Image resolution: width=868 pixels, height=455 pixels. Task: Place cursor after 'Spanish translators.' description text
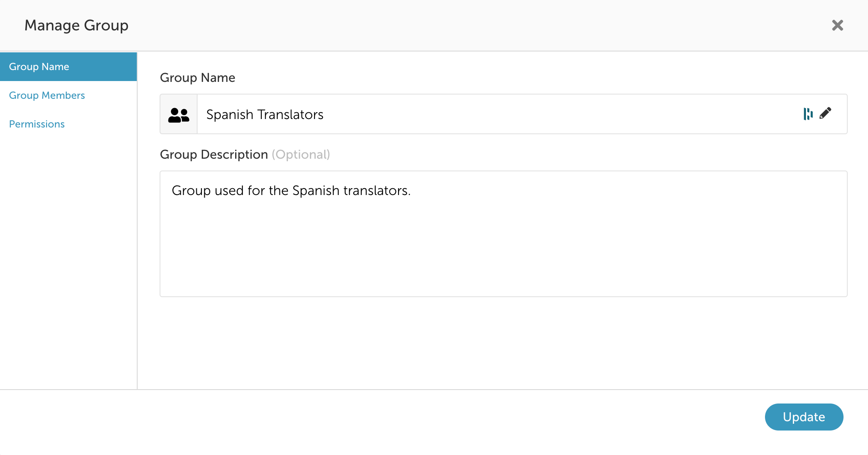(x=412, y=191)
